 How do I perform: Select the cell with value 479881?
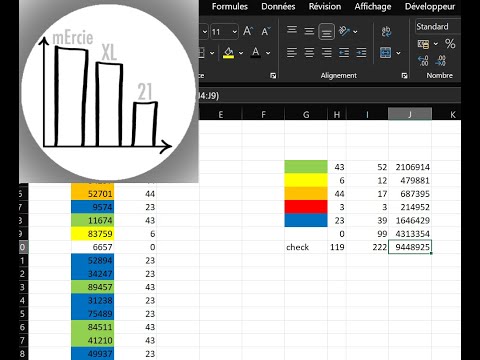[410, 180]
